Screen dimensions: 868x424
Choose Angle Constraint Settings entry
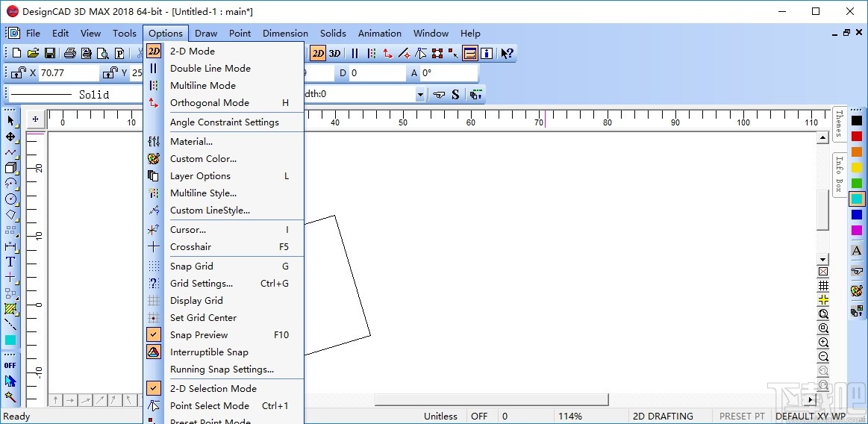pos(224,122)
